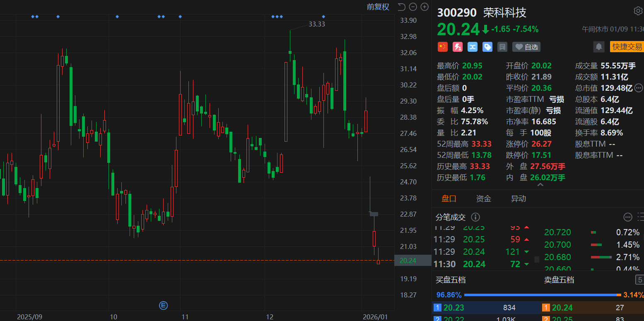Open the ellipsis menu beside 总市值

(639, 88)
